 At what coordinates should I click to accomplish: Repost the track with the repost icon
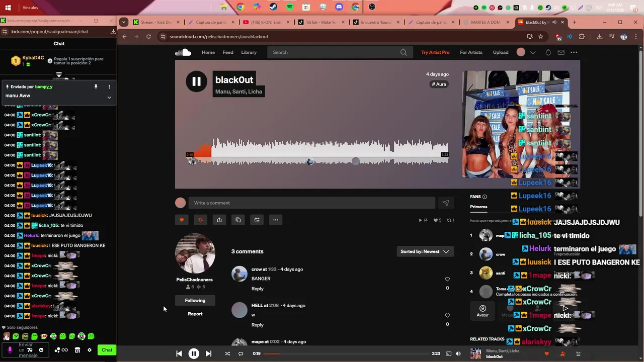coord(200,220)
